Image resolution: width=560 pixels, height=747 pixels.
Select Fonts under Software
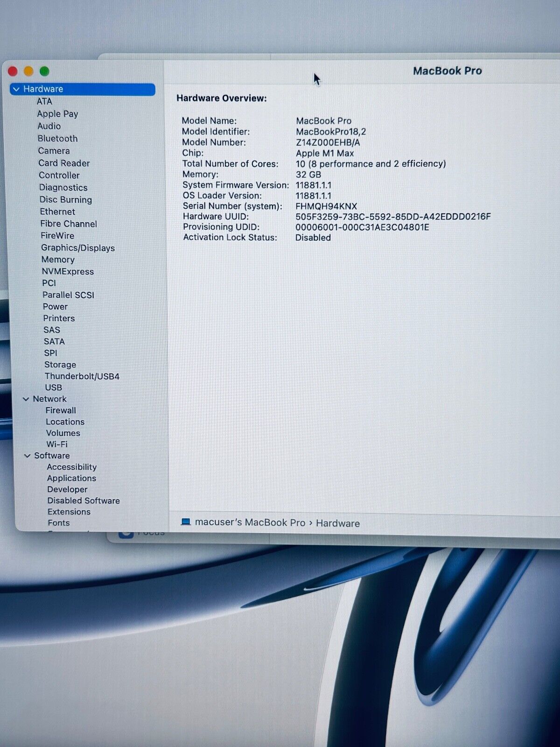pos(59,523)
